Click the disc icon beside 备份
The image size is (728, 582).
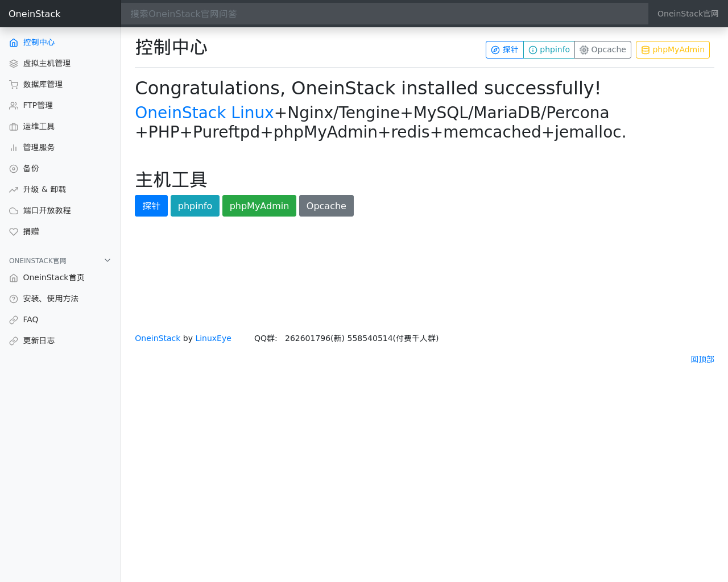[14, 169]
